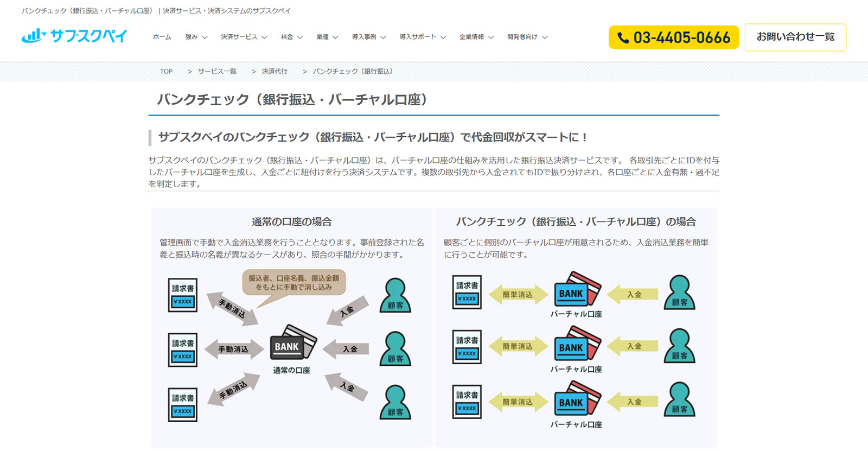Screen dimensions: 868x451
Task: Click the お問い合わせ一覧 button
Action: tap(795, 37)
